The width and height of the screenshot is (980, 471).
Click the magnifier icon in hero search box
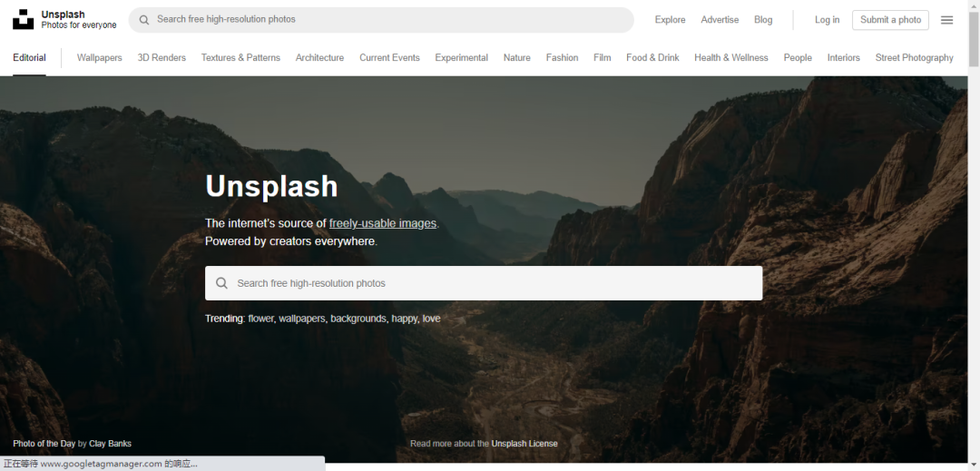pos(222,283)
